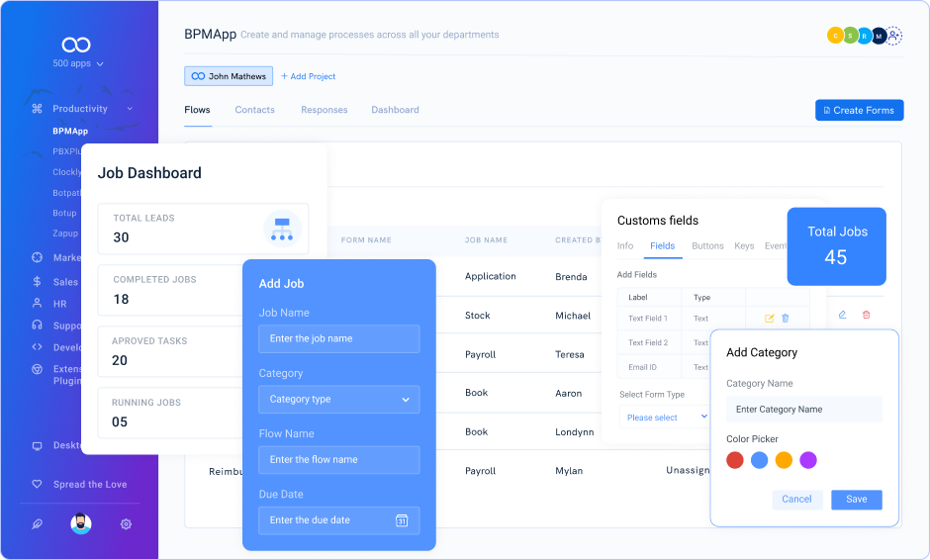Viewport: 930px width, 560px height.
Task: Expand the 500 apps dropdown
Action: (x=77, y=63)
